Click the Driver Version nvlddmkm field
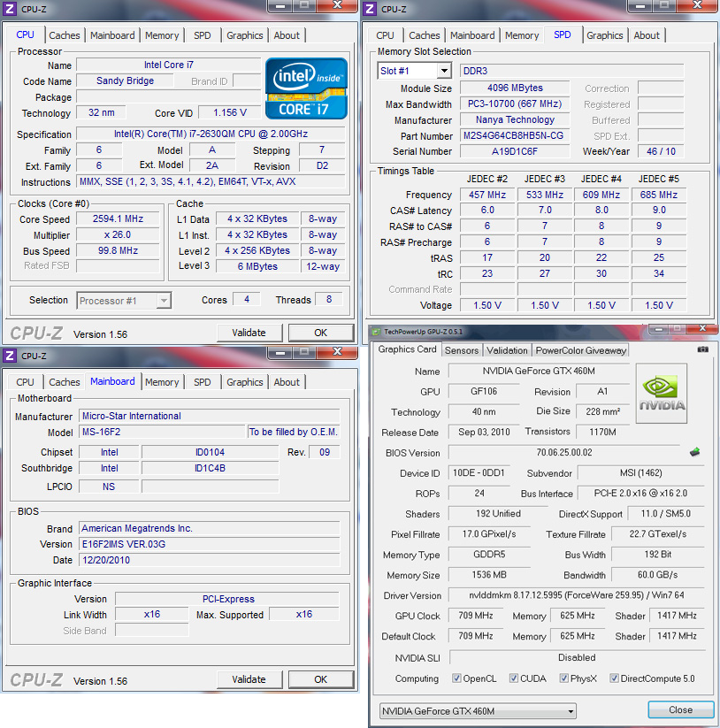Viewport: 720px width, 728px height. pos(576,595)
